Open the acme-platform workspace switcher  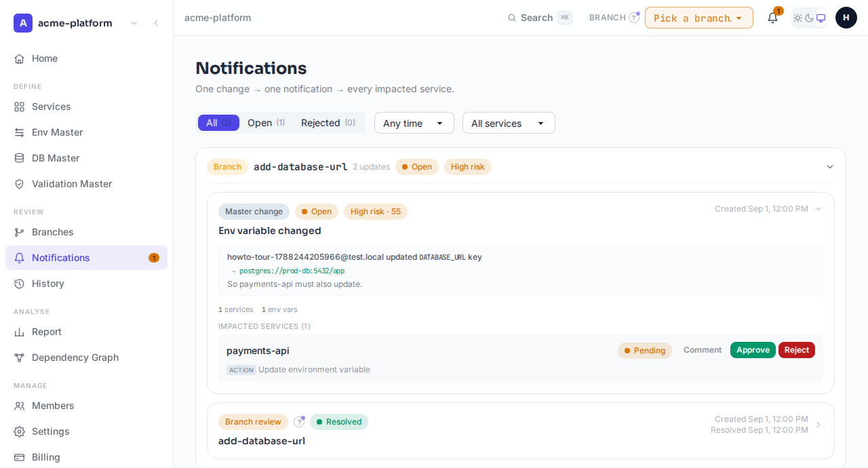point(77,23)
